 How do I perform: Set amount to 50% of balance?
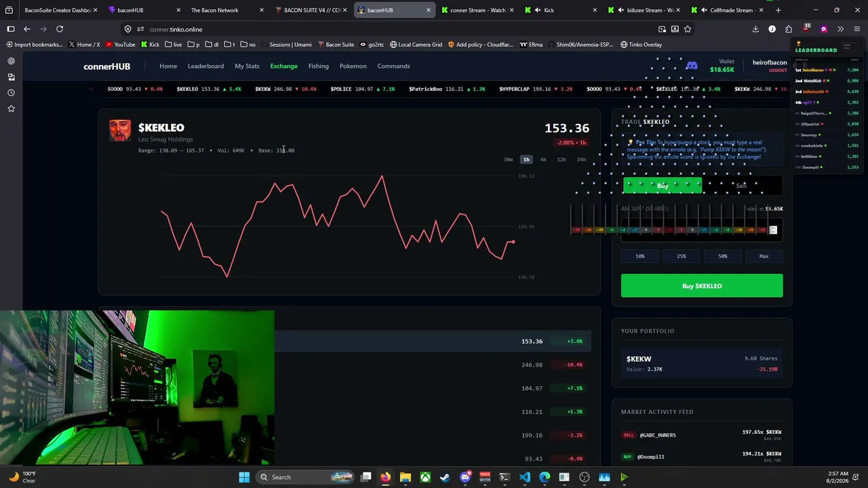723,256
